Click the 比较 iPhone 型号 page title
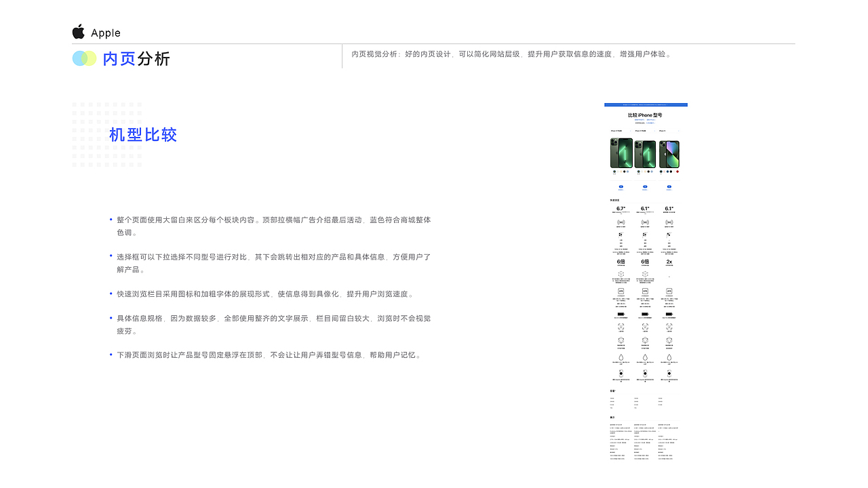The image size is (868, 488). coord(646,115)
